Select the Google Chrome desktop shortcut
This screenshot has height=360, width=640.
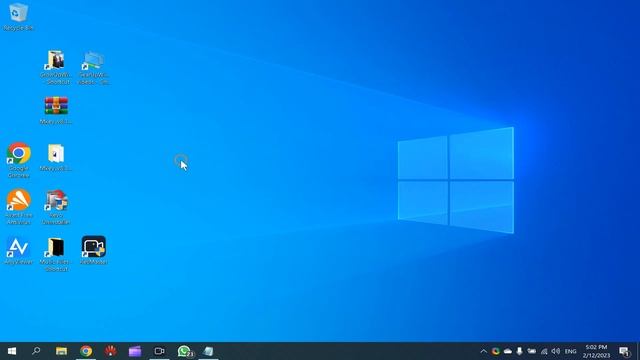click(x=18, y=160)
